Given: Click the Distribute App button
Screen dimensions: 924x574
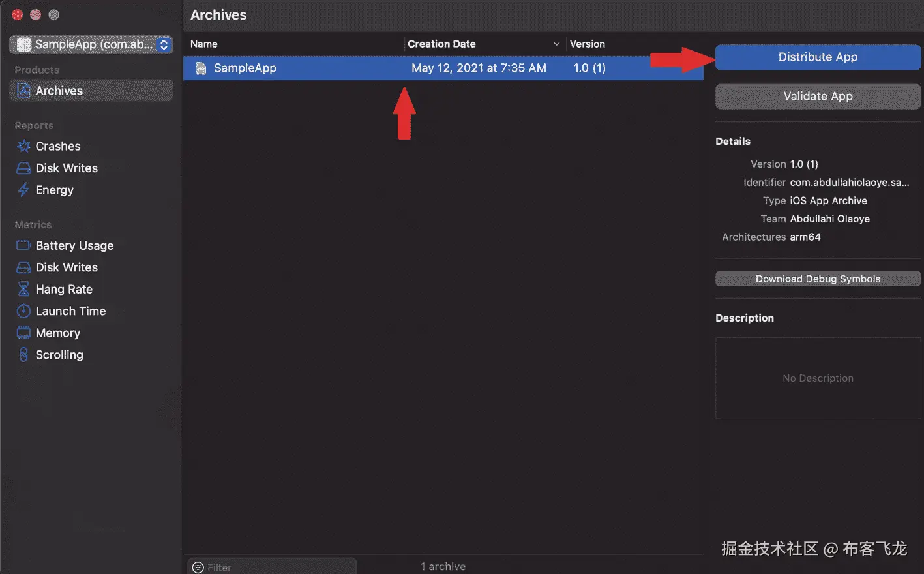Looking at the screenshot, I should pos(818,57).
